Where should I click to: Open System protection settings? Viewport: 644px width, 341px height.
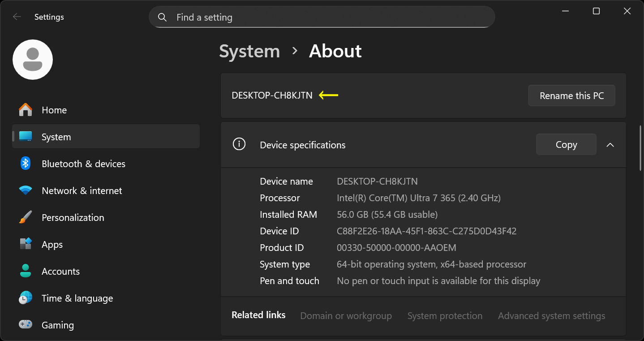coord(445,315)
